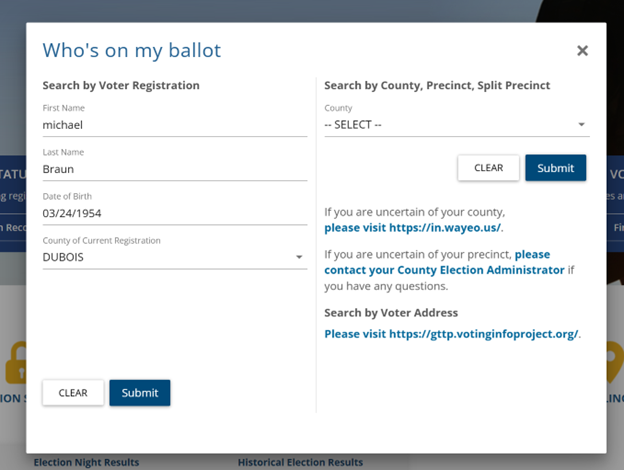Open the County of Current Registration dropdown

coord(175,257)
